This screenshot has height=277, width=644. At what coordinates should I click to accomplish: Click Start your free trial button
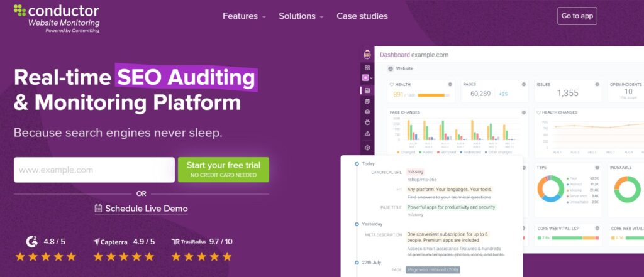[223, 170]
